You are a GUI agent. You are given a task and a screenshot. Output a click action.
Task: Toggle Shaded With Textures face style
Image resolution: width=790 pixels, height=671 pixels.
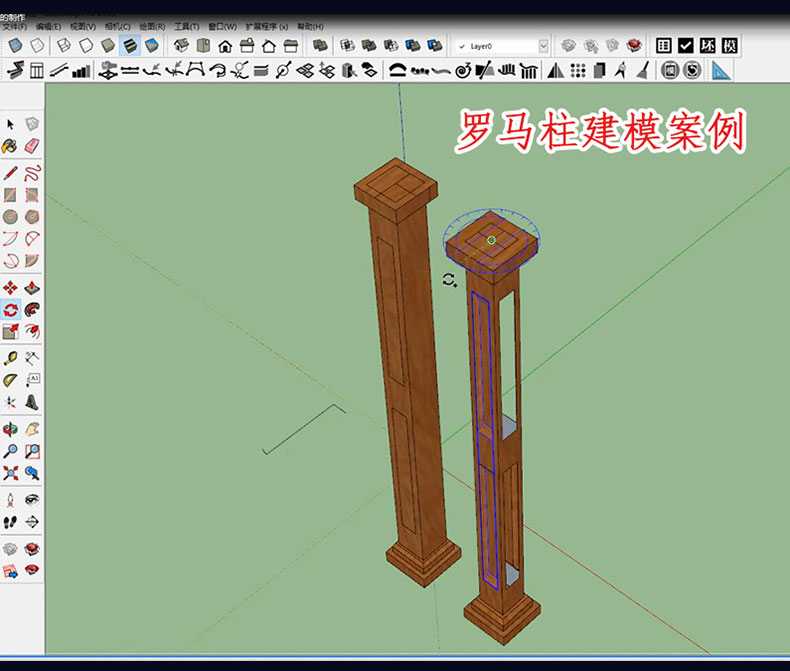(x=130, y=46)
